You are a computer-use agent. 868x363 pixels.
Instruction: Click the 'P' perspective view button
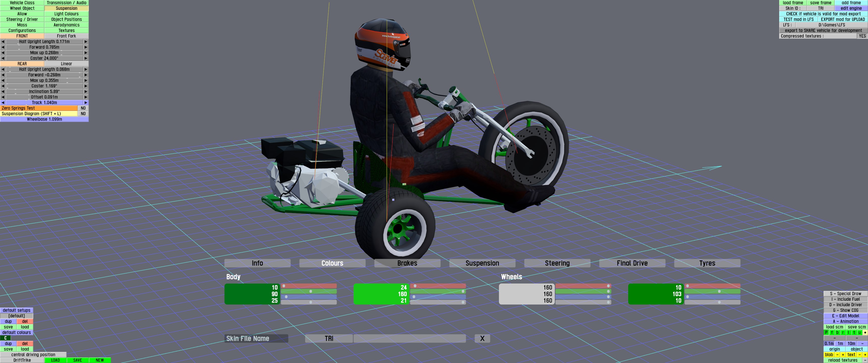pyautogui.click(x=826, y=332)
